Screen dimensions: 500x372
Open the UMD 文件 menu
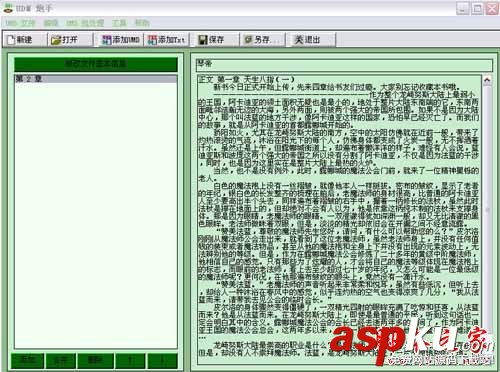click(x=20, y=23)
